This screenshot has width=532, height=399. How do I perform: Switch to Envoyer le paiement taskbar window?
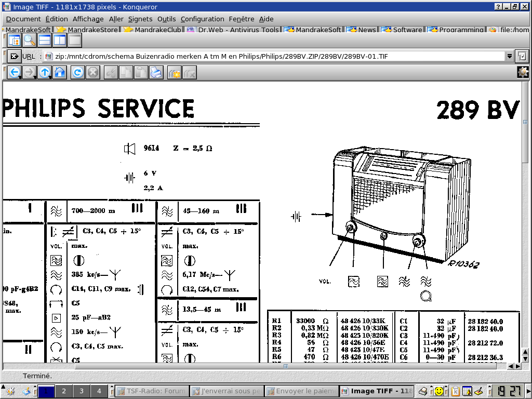[302, 391]
